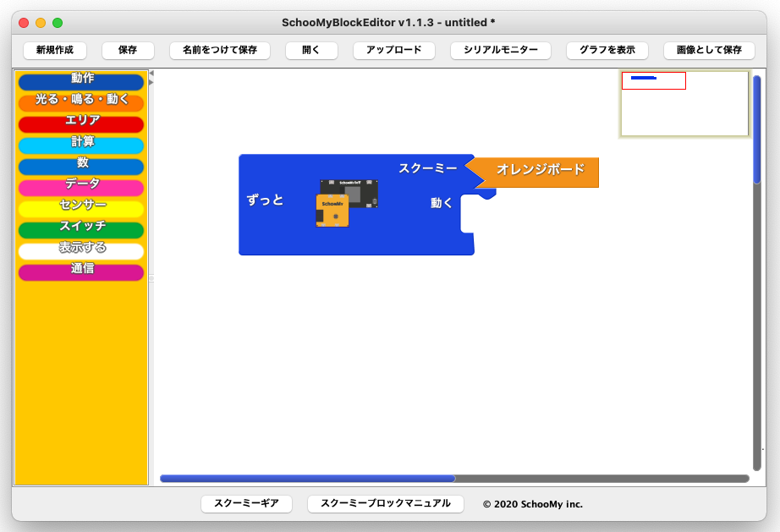Click the 保存 button

click(x=128, y=50)
